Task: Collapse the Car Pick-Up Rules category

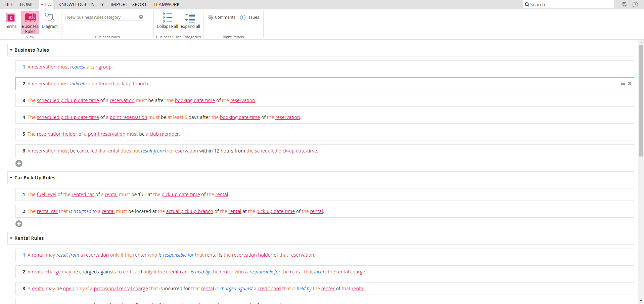Action: click(x=11, y=178)
